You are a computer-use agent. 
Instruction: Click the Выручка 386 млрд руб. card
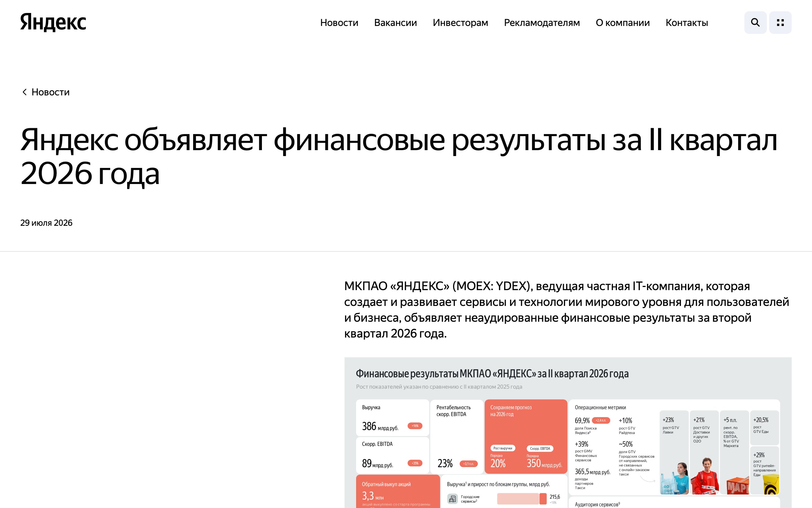pos(392,418)
